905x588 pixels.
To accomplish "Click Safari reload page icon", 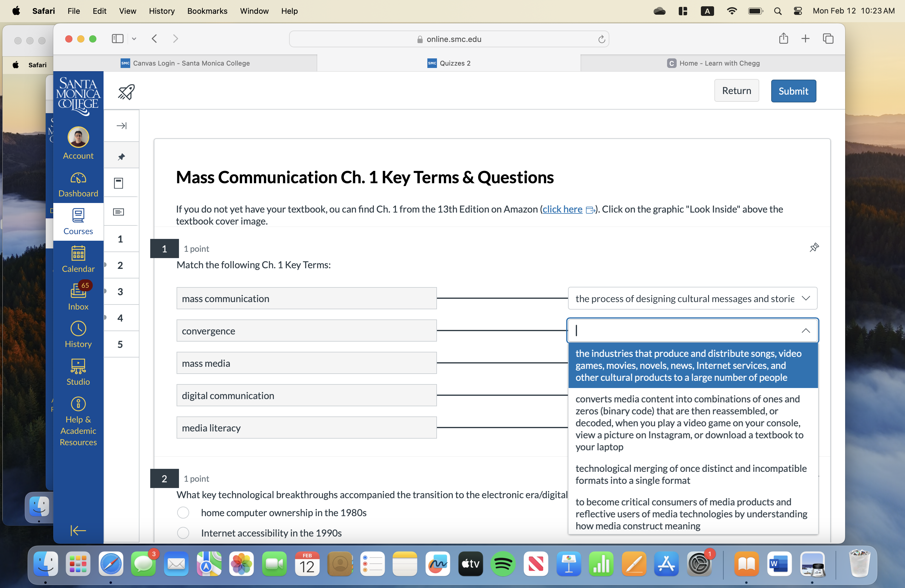I will [601, 39].
